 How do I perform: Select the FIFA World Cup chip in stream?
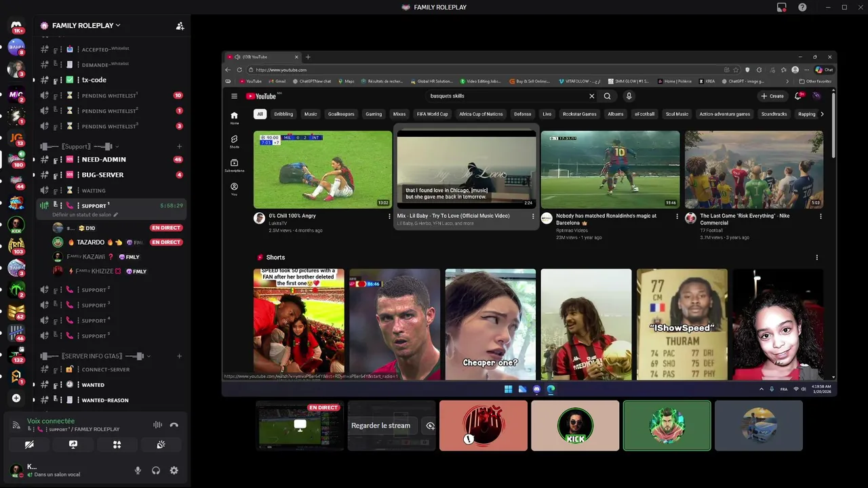432,114
